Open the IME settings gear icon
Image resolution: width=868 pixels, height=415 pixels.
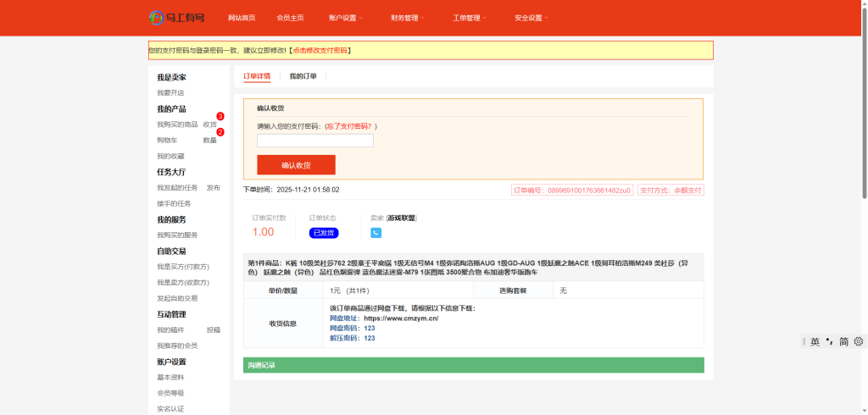coord(858,341)
